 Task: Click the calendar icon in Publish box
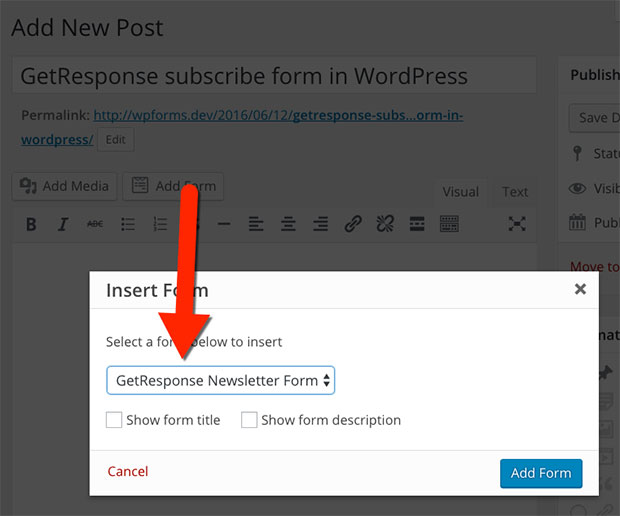coord(577,222)
